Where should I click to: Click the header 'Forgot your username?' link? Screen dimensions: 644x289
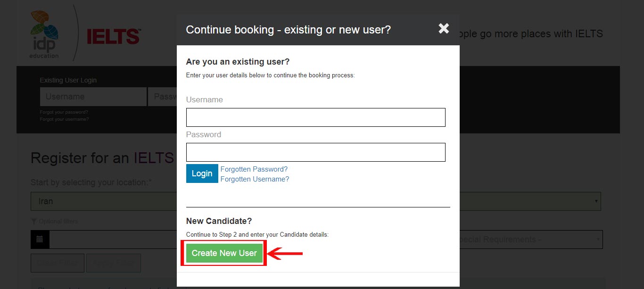coord(64,119)
